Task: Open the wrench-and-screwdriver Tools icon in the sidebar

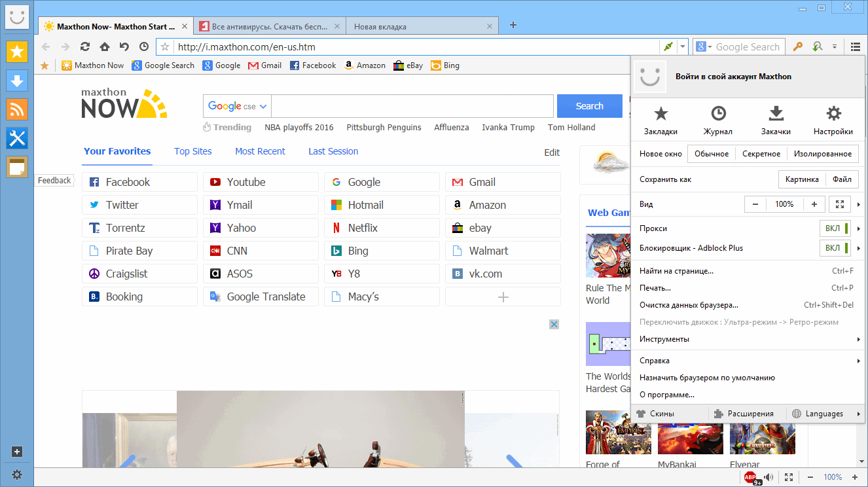Action: pos(17,138)
